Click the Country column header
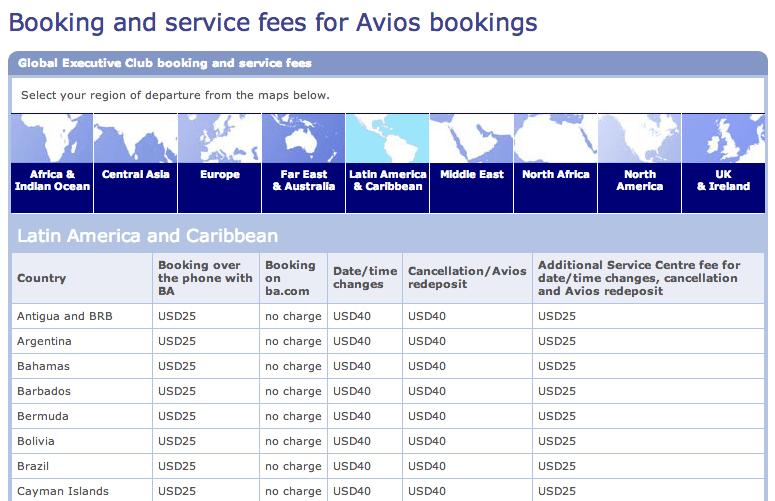 [x=42, y=278]
